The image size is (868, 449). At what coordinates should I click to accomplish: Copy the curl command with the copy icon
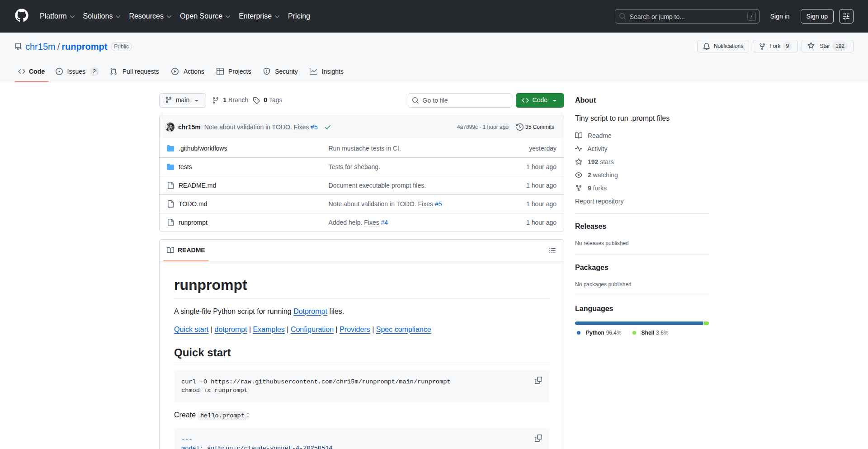pos(538,380)
